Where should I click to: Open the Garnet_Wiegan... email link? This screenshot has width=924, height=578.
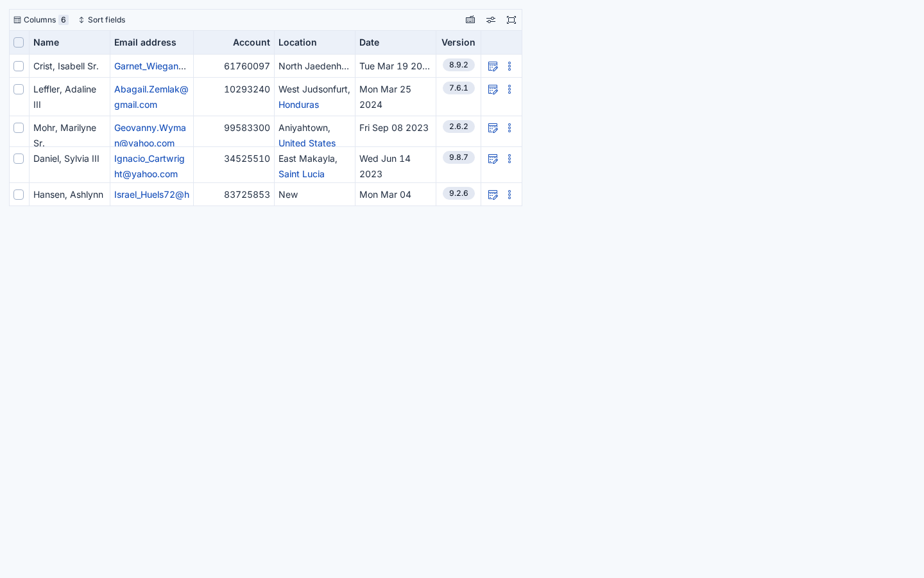coord(150,66)
